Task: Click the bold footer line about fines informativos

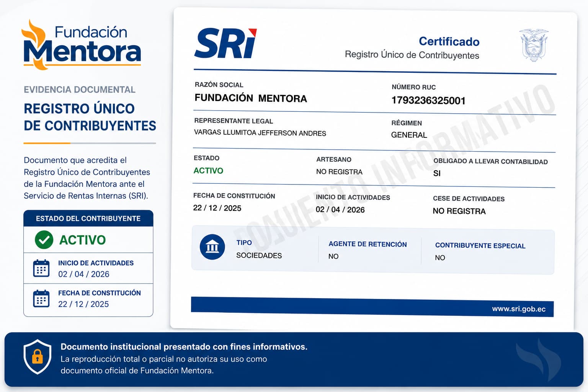Action: click(x=184, y=347)
